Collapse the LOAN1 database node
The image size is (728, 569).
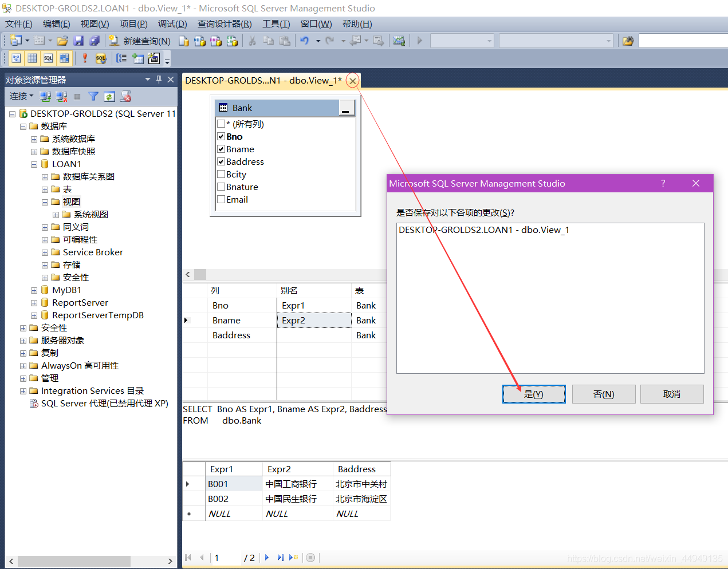34,164
